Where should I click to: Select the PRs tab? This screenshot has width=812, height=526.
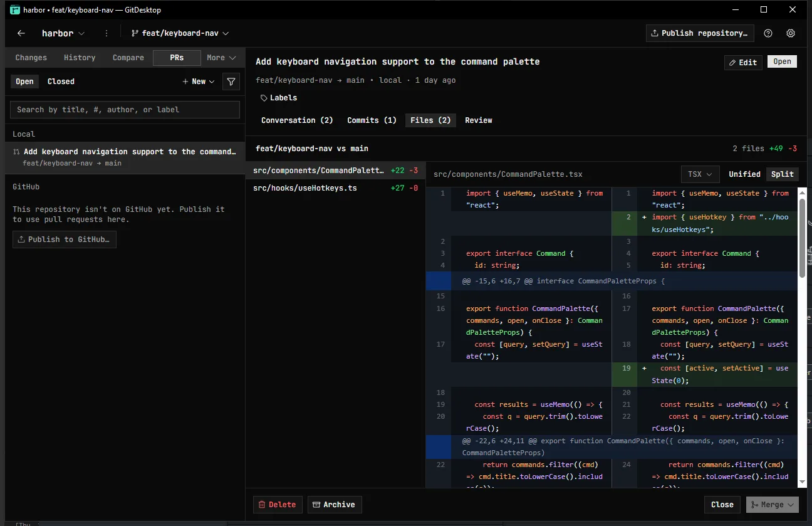[177, 58]
